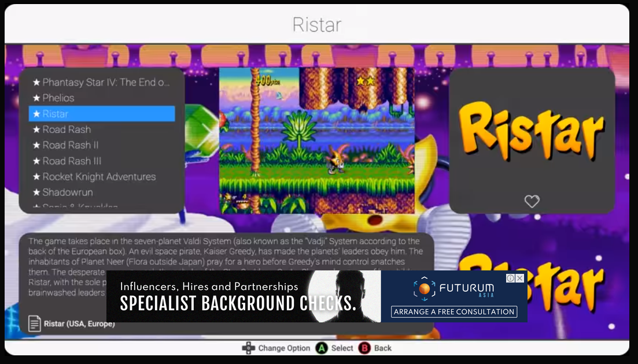Click the document icon next to ROM name

[35, 324]
